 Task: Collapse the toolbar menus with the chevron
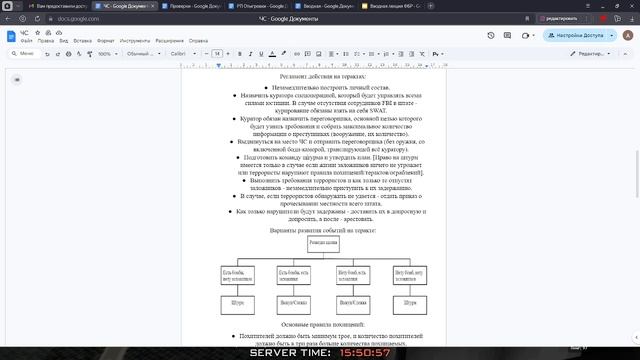[x=625, y=54]
